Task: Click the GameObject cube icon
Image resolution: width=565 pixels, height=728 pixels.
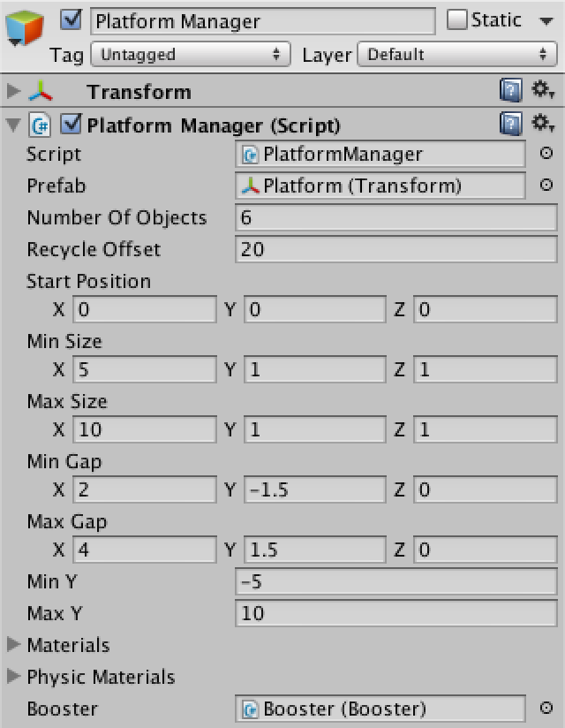Action: click(25, 29)
